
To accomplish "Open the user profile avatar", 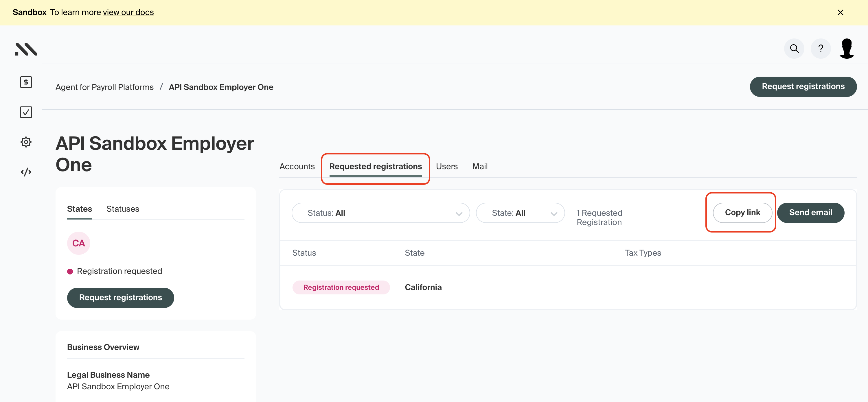I will 846,49.
